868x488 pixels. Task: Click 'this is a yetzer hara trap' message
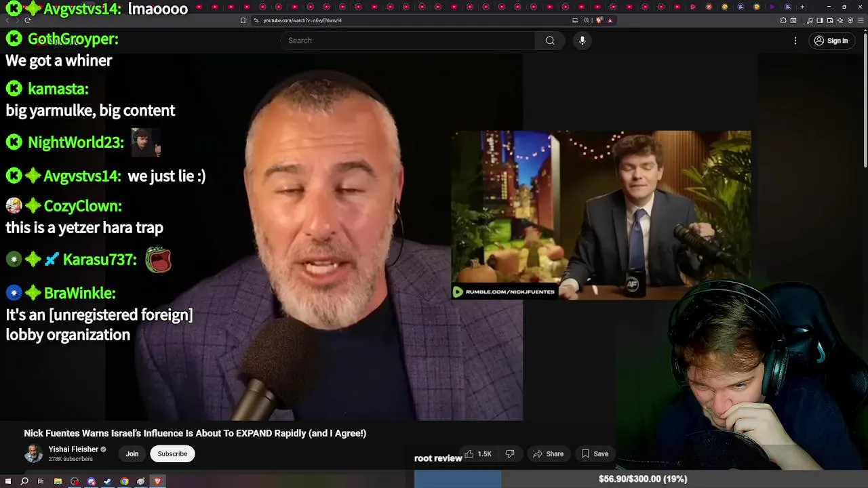pos(84,228)
